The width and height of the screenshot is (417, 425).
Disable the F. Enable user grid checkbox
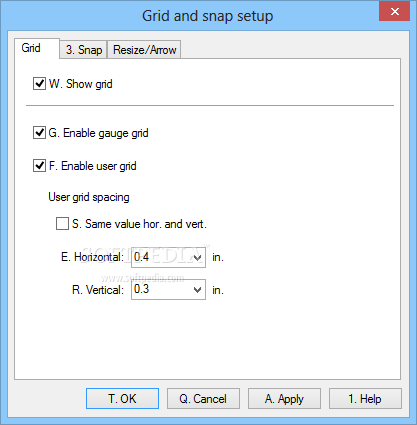pos(39,166)
